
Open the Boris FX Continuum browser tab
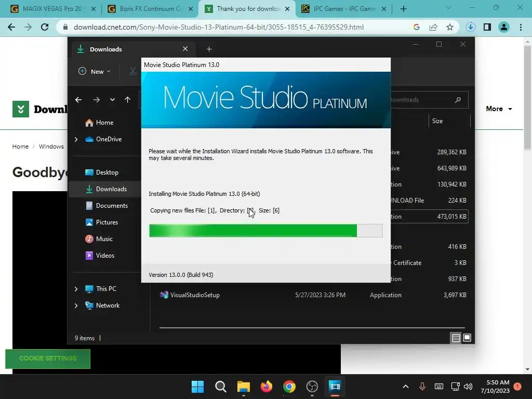point(149,9)
